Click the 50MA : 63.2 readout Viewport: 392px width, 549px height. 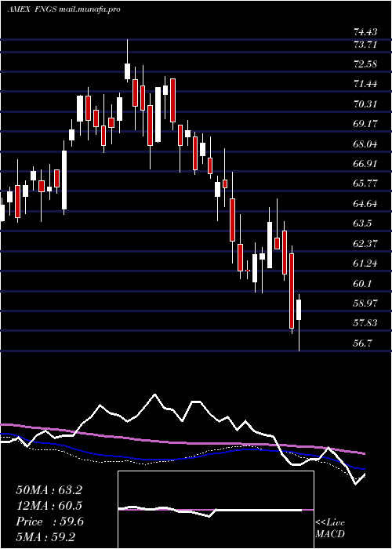pos(49,490)
